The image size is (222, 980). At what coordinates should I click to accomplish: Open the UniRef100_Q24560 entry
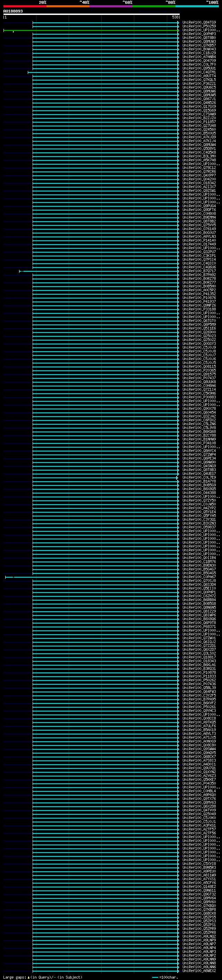point(199,129)
